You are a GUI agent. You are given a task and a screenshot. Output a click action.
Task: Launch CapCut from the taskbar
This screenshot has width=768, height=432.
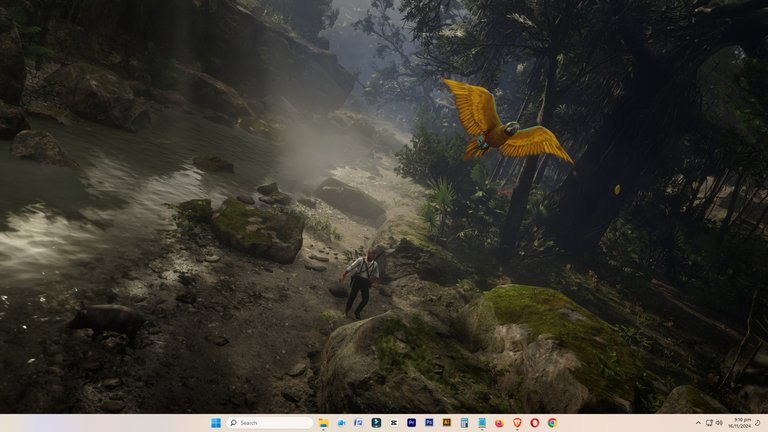pyautogui.click(x=394, y=423)
